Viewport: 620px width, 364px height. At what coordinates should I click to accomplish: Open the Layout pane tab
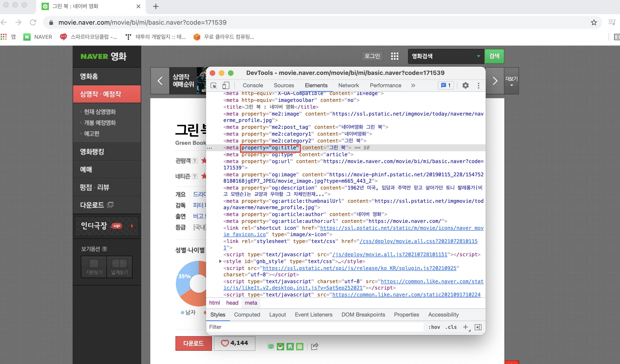pos(277,315)
